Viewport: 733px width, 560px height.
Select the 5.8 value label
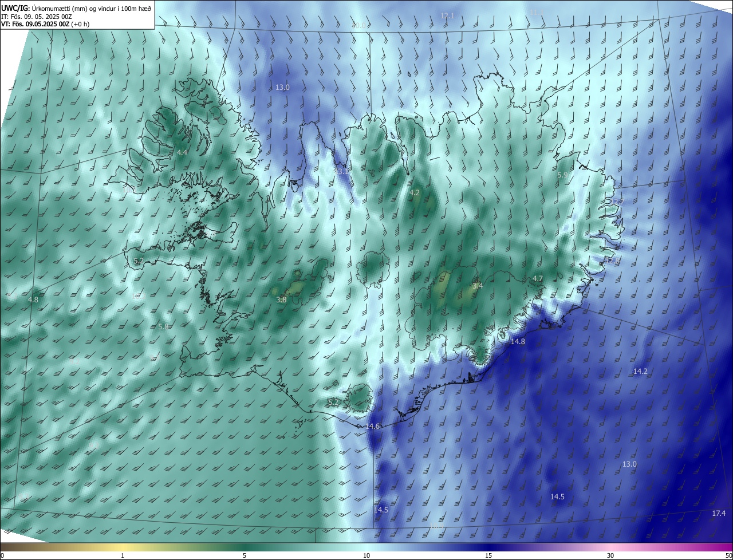tap(163, 326)
